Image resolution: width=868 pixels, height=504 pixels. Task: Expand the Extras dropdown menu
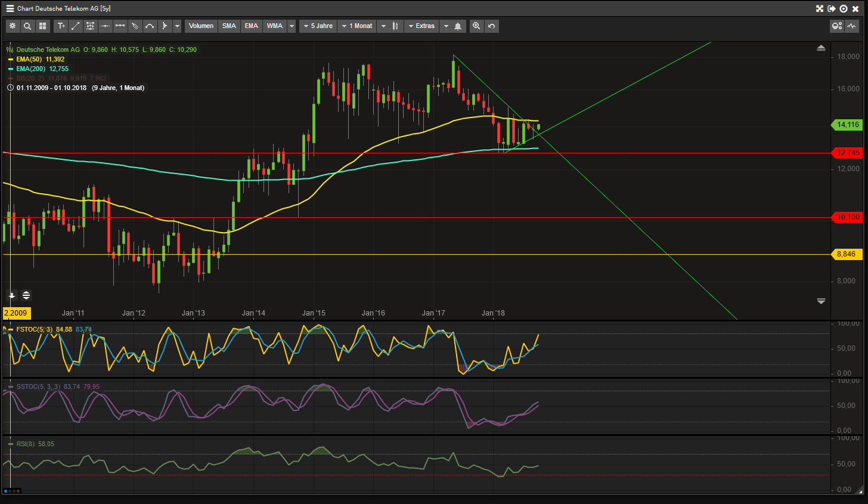(421, 26)
